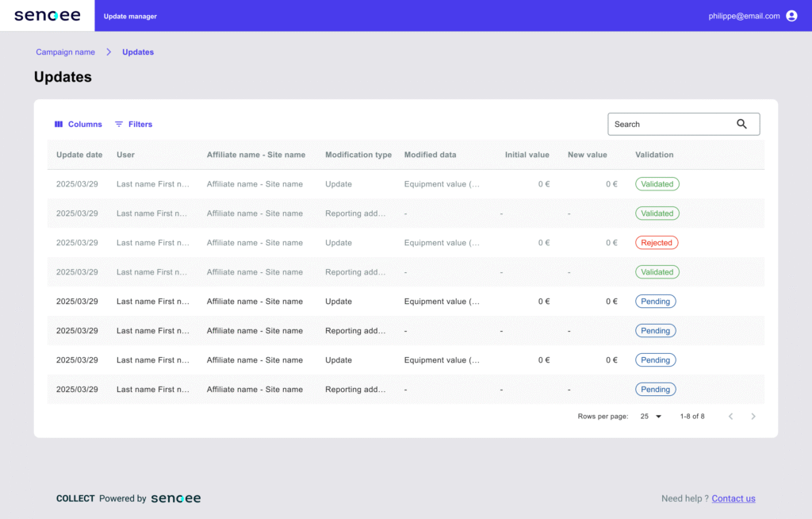Click the magnifying glass search icon
This screenshot has height=519, width=812.
[741, 124]
